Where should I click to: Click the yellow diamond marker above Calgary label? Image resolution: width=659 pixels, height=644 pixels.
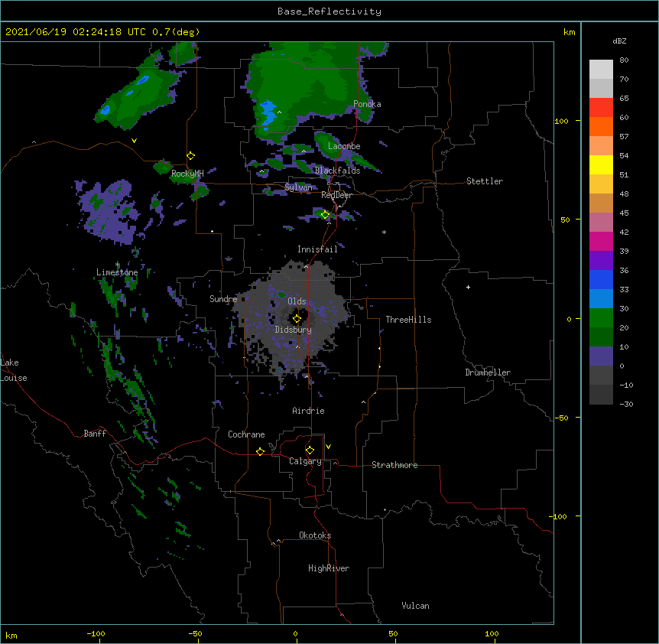[x=310, y=450]
